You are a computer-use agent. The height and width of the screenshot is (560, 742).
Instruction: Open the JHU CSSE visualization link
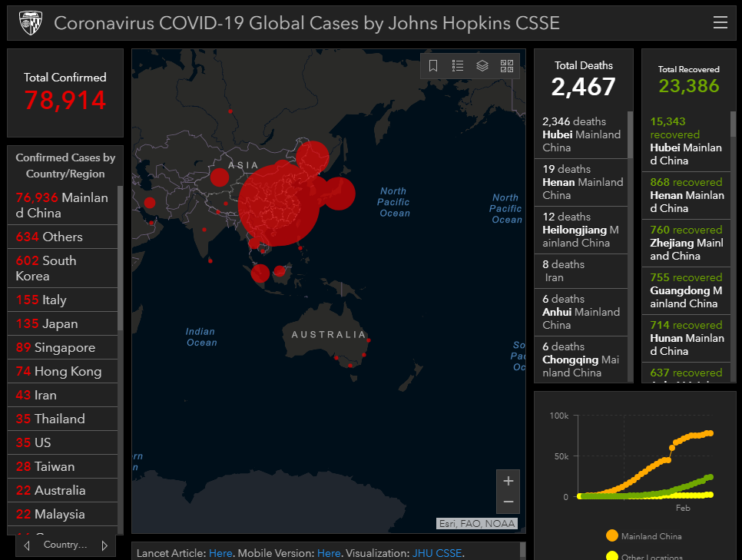point(437,553)
